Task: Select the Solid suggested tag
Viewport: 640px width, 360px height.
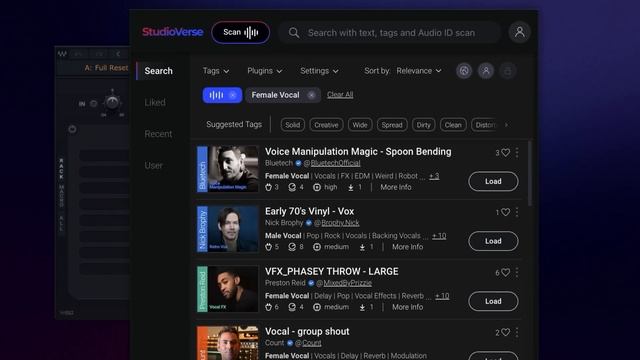Action: 293,125
